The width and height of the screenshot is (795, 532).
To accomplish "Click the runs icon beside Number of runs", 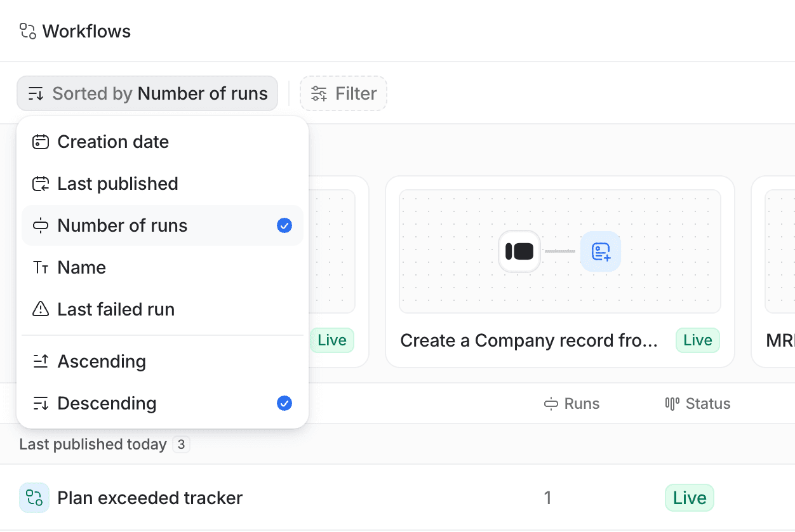I will [40, 225].
